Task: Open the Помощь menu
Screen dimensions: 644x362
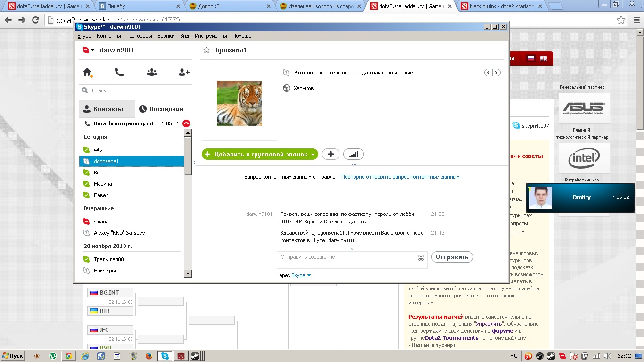Action: point(242,36)
